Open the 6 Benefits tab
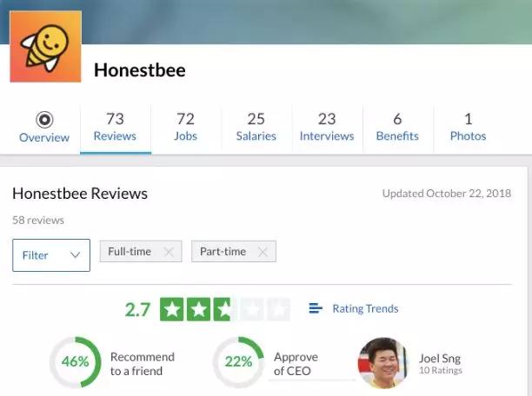Image resolution: width=532 pixels, height=396 pixels. (x=397, y=129)
